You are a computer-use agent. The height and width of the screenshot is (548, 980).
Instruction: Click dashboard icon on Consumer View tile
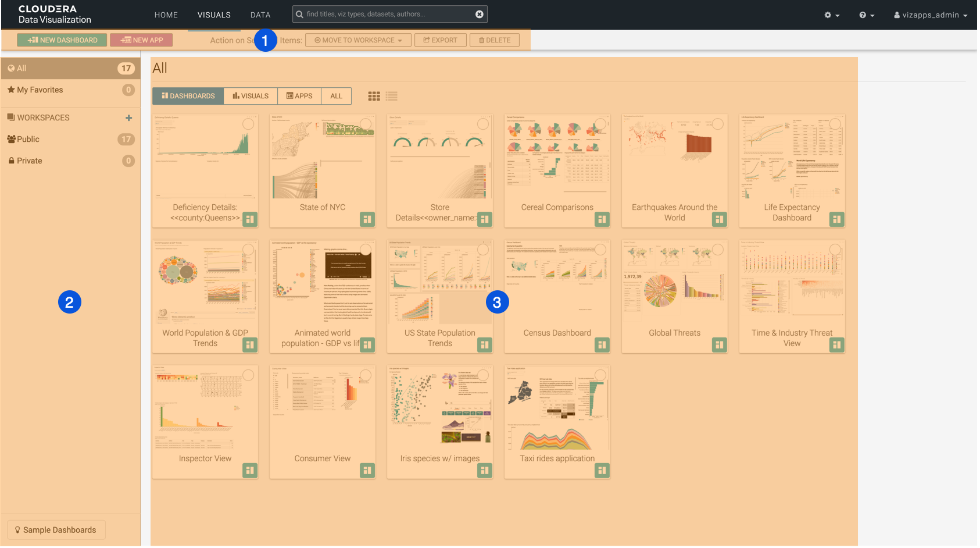coord(367,471)
